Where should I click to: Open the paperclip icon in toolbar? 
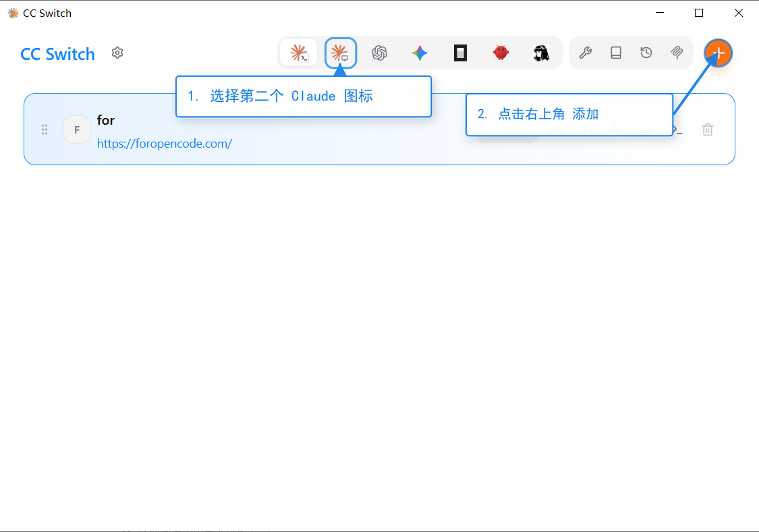tap(677, 53)
